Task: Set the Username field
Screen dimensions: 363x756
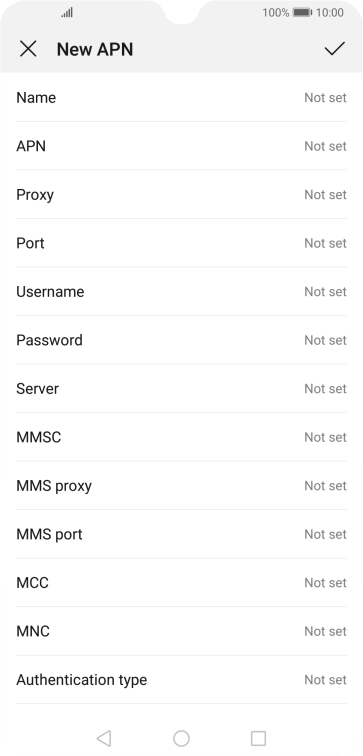Action: point(181,292)
